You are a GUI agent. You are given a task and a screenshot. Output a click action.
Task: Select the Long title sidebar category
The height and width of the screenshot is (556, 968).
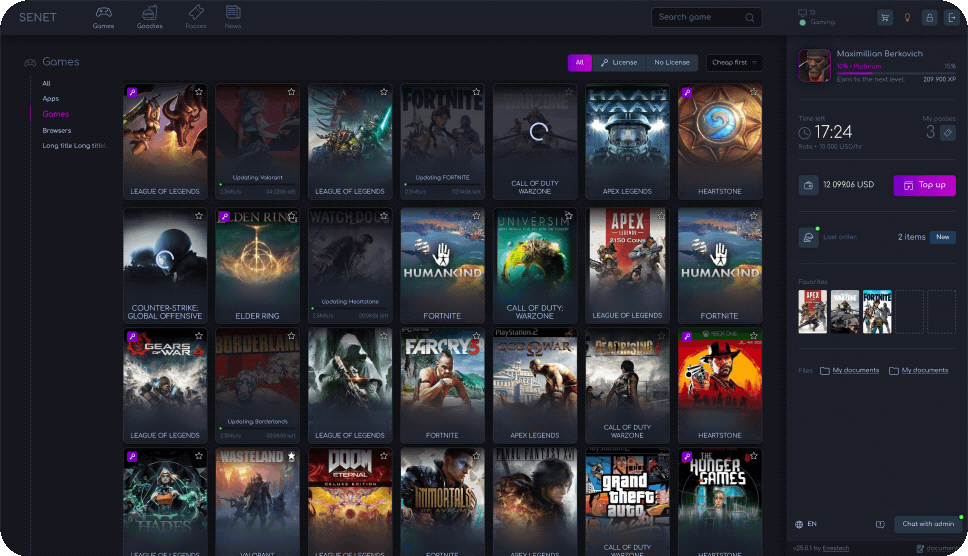pos(75,146)
